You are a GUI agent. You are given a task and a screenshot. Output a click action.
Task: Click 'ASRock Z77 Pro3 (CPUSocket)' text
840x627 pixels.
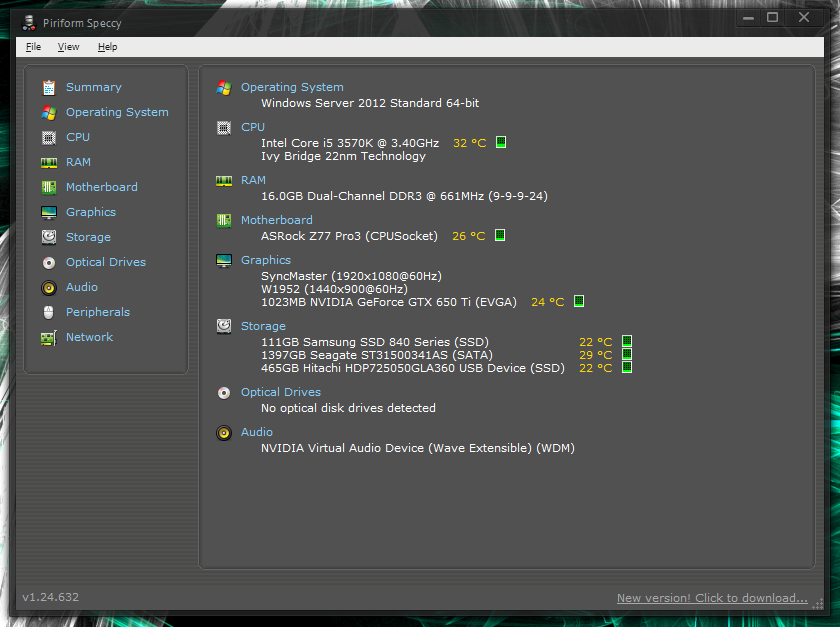[349, 236]
